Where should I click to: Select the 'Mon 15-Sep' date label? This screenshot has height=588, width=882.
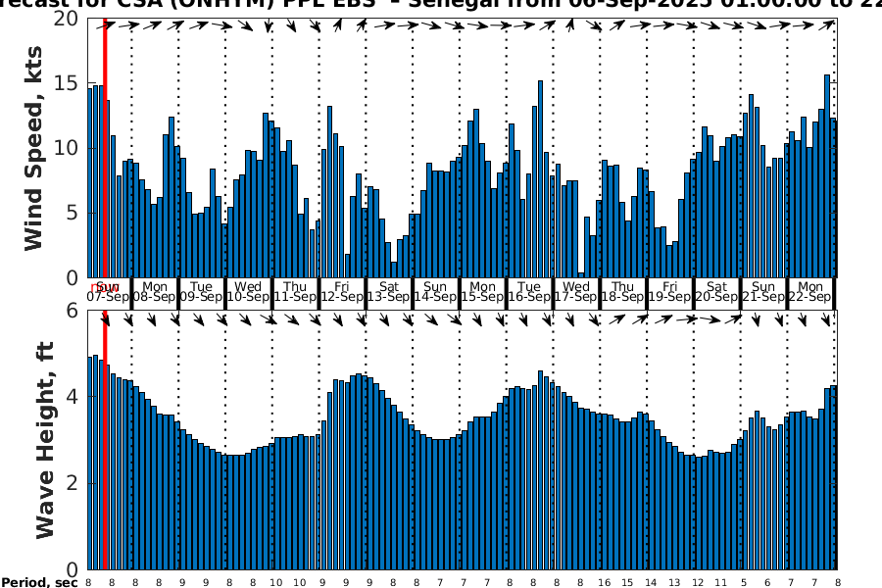tap(482, 291)
